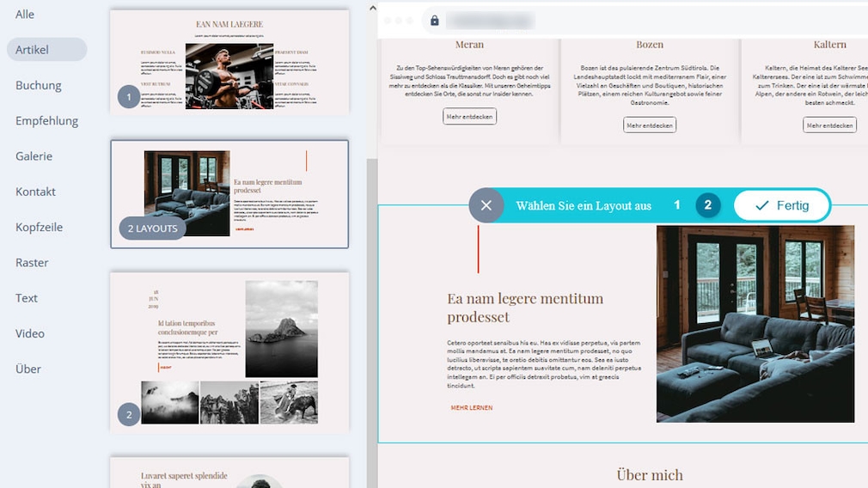Viewport: 868px width, 488px height.
Task: Choose layout option 2 in the teal bar
Action: click(708, 205)
